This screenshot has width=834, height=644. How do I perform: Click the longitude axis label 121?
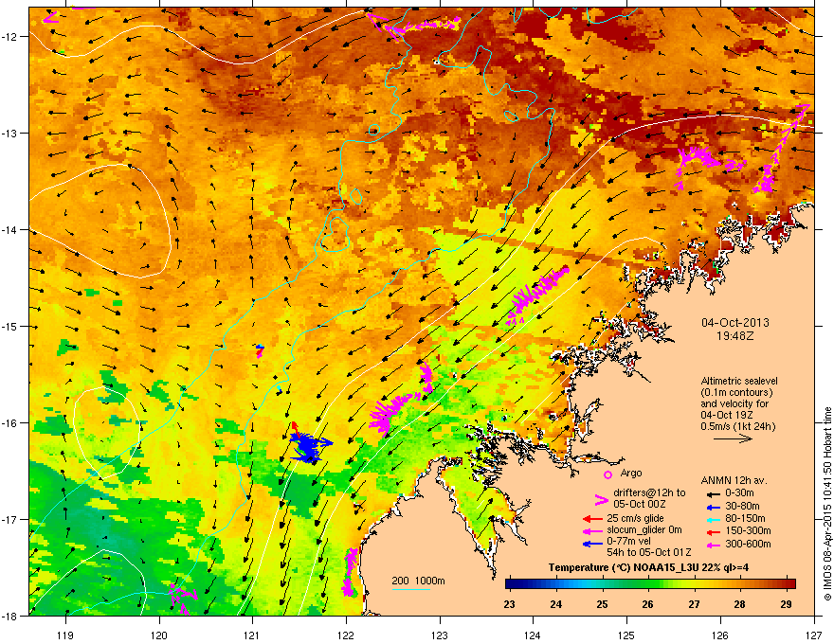(252, 635)
